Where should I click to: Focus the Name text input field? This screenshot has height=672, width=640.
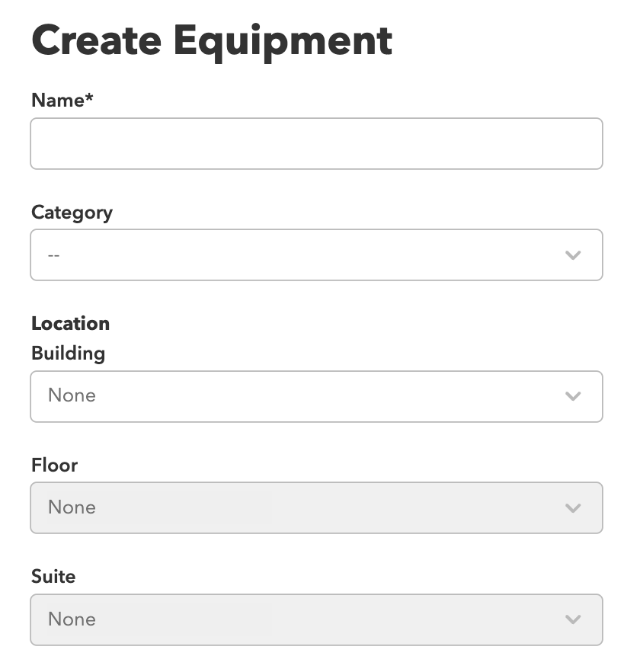pos(316,143)
